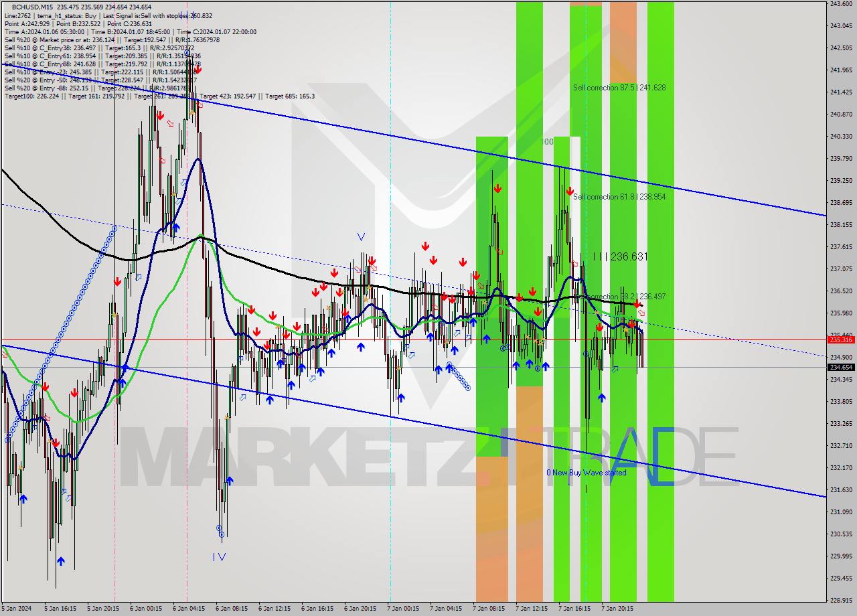Click the '5 Jan 20:15' time axis label

tap(103, 609)
